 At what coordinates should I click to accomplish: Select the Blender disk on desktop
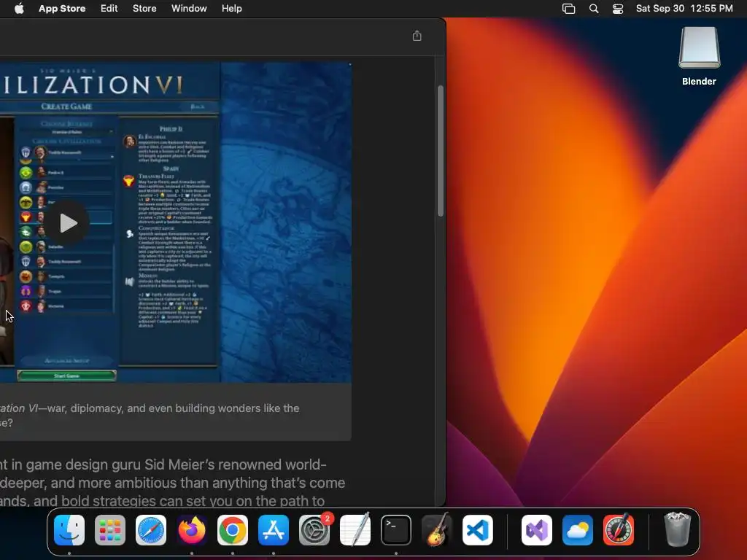coord(699,56)
